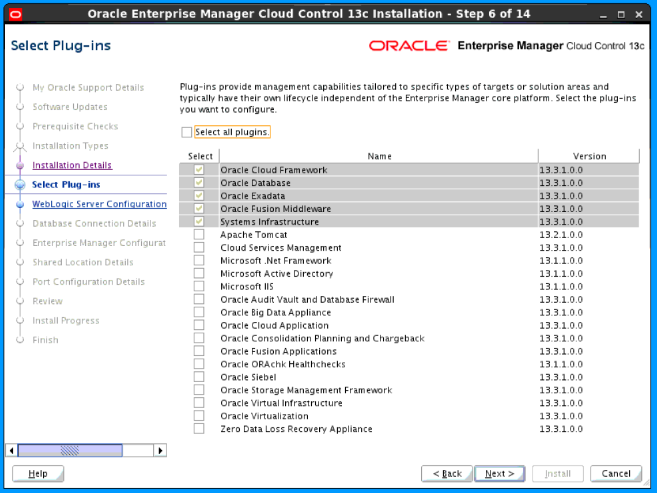Select the Apache Tomcat row name
The width and height of the screenshot is (657, 493).
[x=253, y=235]
